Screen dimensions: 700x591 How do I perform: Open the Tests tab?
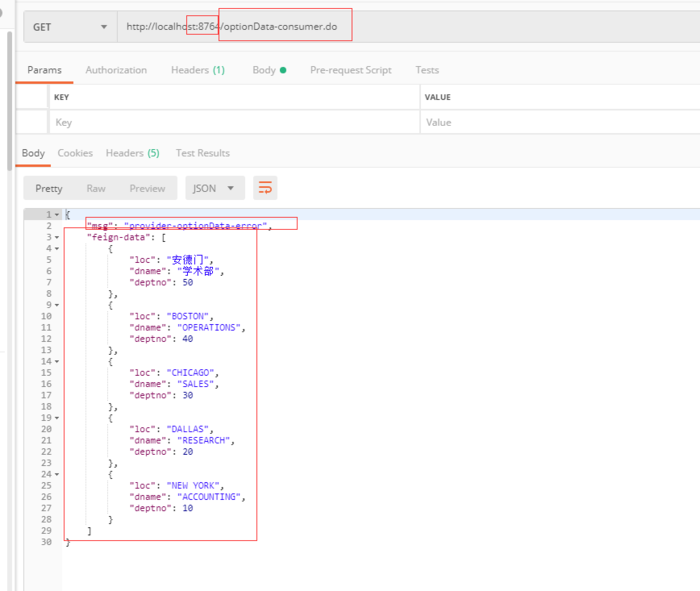tap(427, 70)
